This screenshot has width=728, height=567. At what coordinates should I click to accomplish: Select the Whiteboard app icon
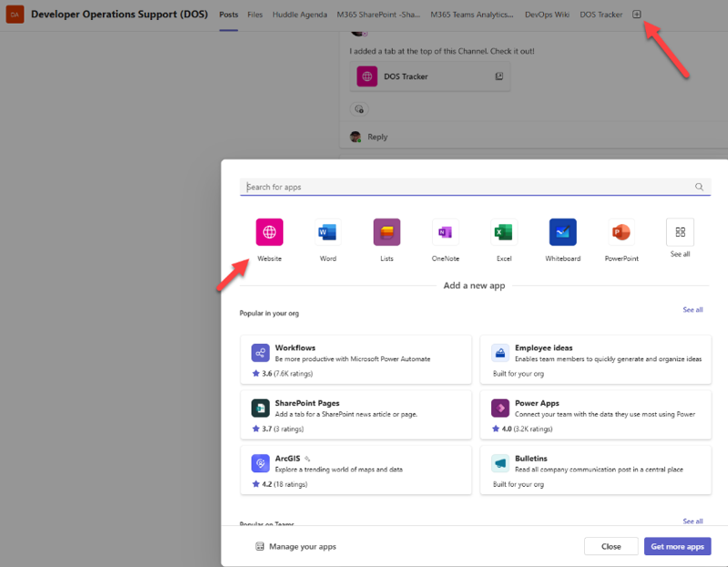coord(563,232)
